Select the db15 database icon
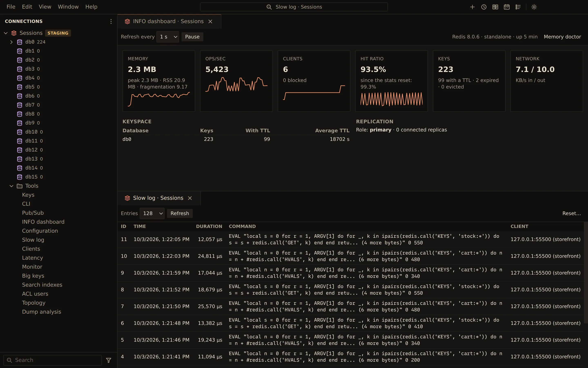The width and height of the screenshot is (588, 368). [x=20, y=177]
